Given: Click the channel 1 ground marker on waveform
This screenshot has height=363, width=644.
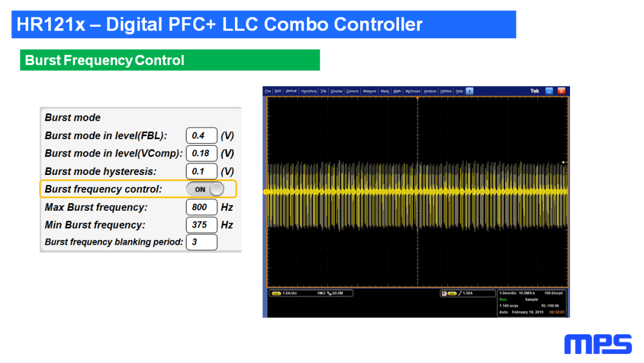Looking at the screenshot, I should 266,192.
